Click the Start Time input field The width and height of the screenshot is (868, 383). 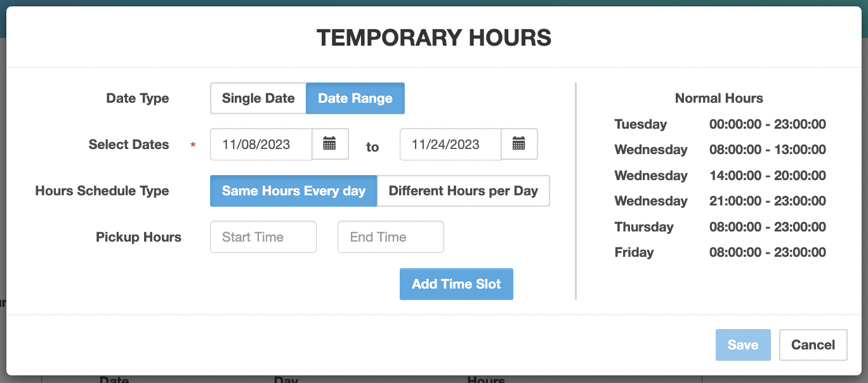263,237
